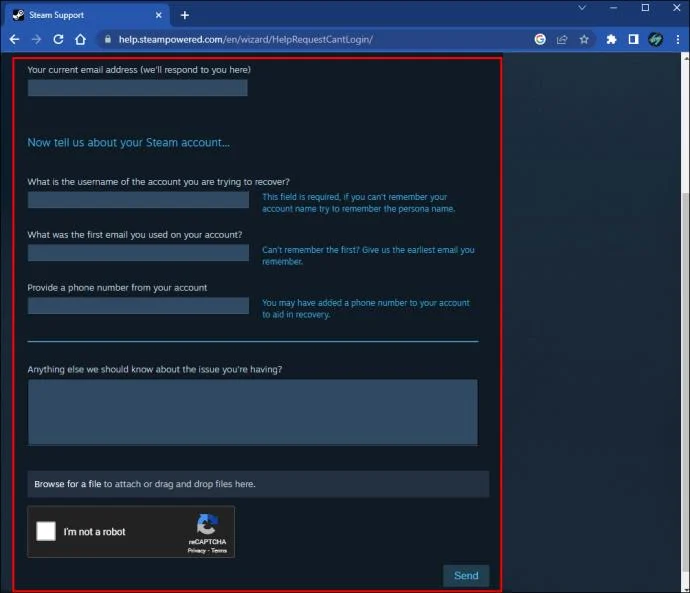The image size is (690, 593).
Task: Focus the first email used field
Action: coord(138,253)
